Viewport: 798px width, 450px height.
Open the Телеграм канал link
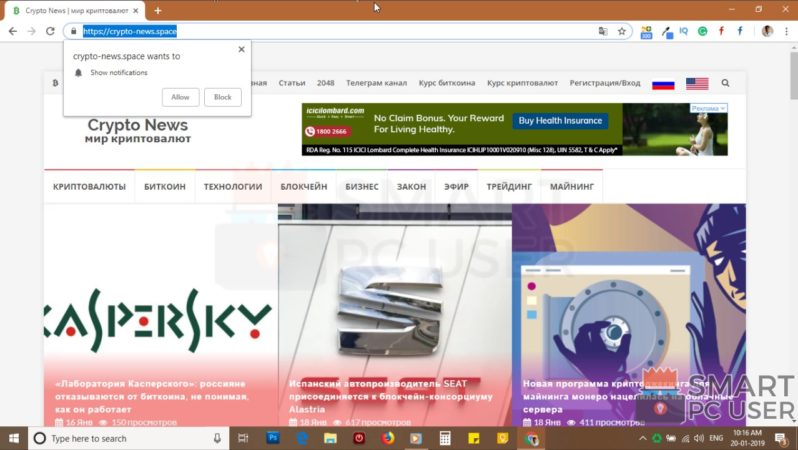pyautogui.click(x=377, y=83)
